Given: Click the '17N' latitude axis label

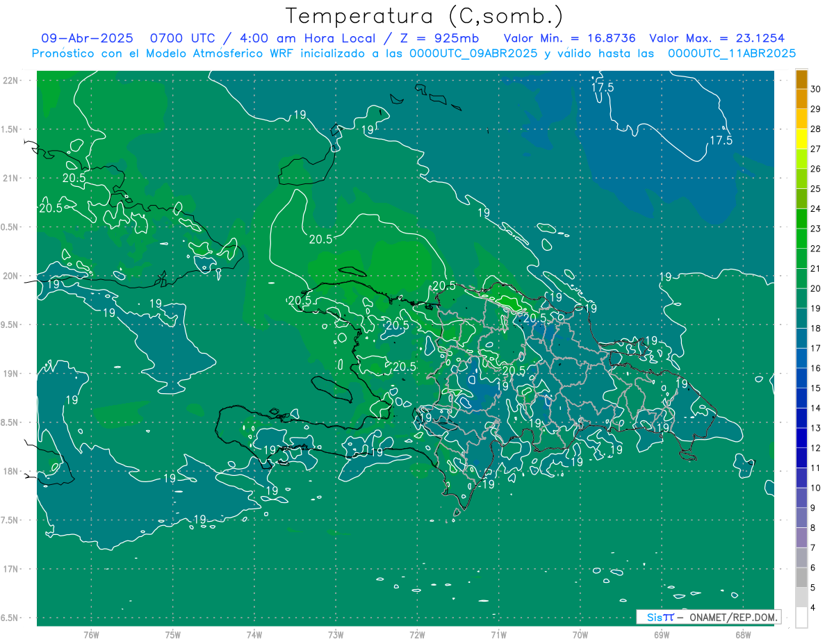Looking at the screenshot, I should point(10,569).
